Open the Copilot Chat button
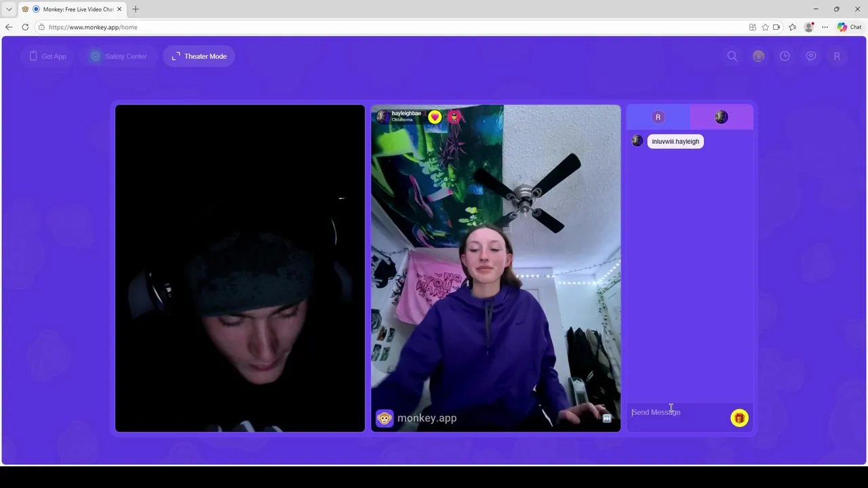Viewport: 868px width, 488px height. (x=849, y=27)
